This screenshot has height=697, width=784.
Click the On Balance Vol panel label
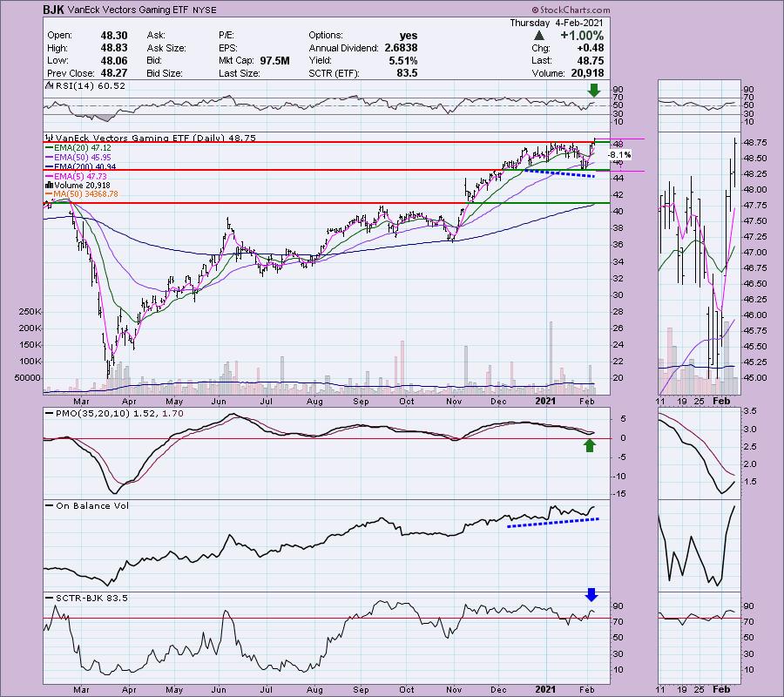(87, 505)
